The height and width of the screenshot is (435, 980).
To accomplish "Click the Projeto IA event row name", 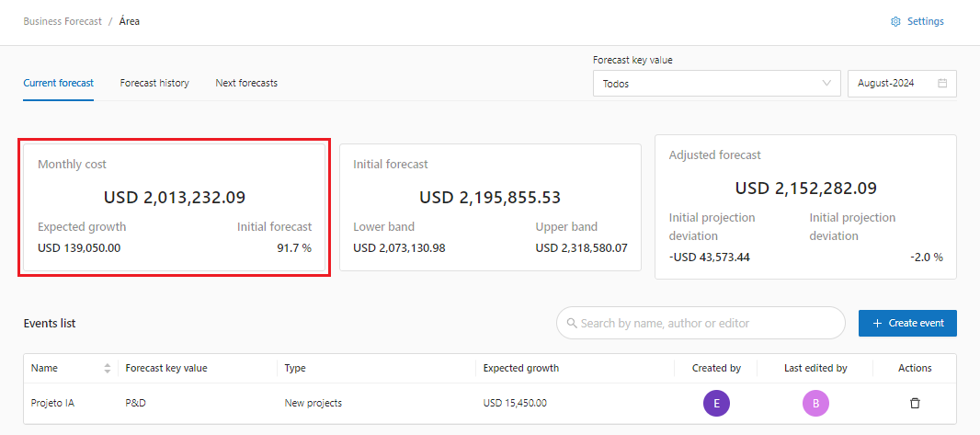I will click(x=52, y=403).
